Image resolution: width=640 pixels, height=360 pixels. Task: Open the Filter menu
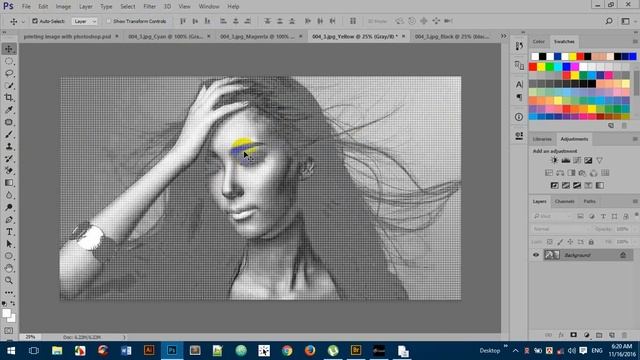[x=149, y=7]
